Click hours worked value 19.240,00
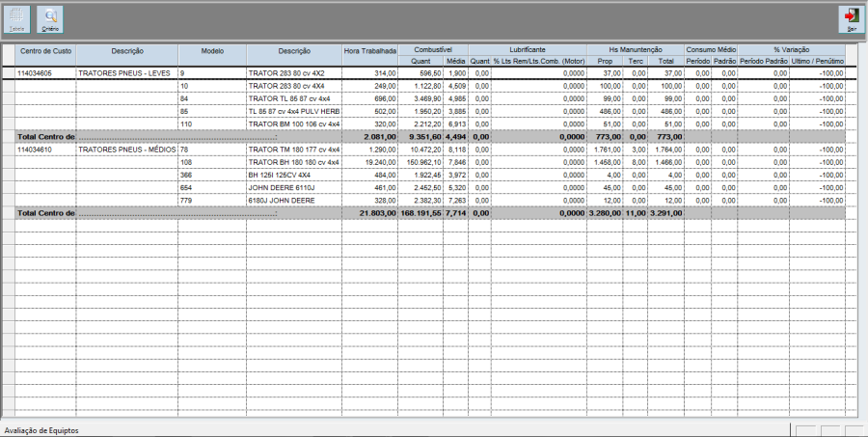Screen dimensions: 868x437 [380, 162]
